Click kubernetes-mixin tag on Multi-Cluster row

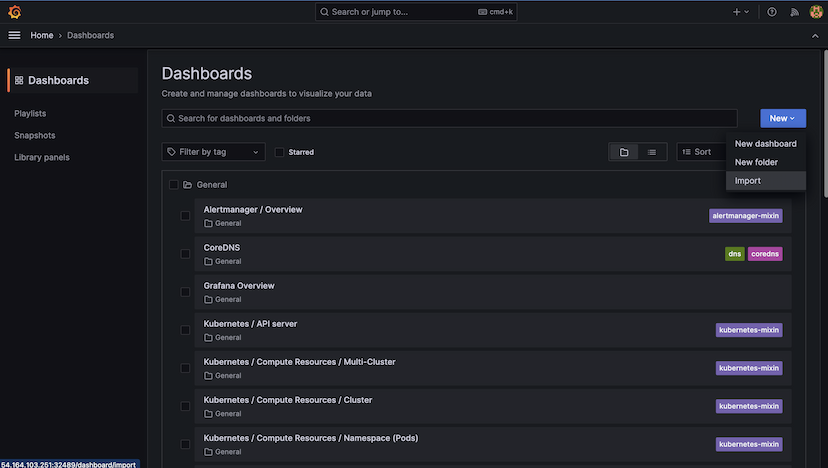[749, 368]
